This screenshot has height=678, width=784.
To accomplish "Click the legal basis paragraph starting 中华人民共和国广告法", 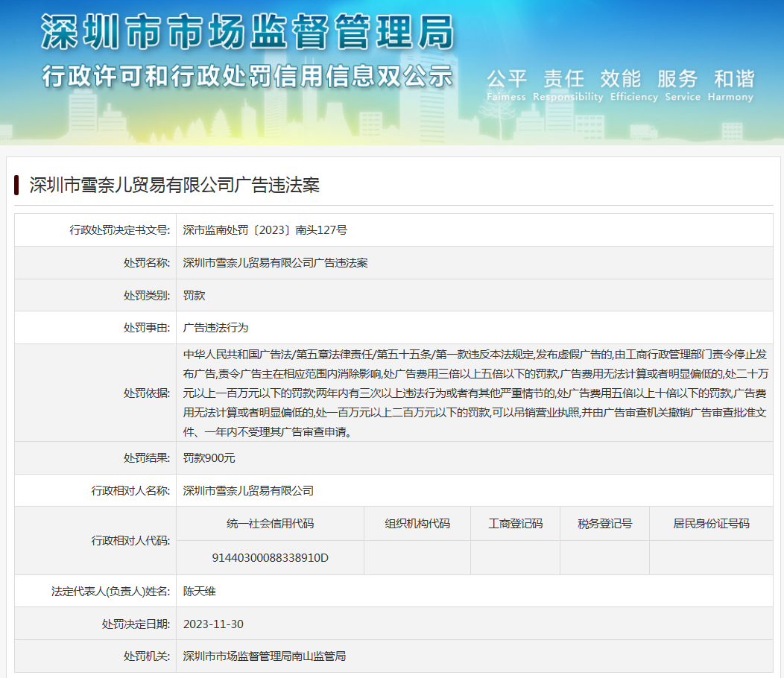I will point(475,393).
